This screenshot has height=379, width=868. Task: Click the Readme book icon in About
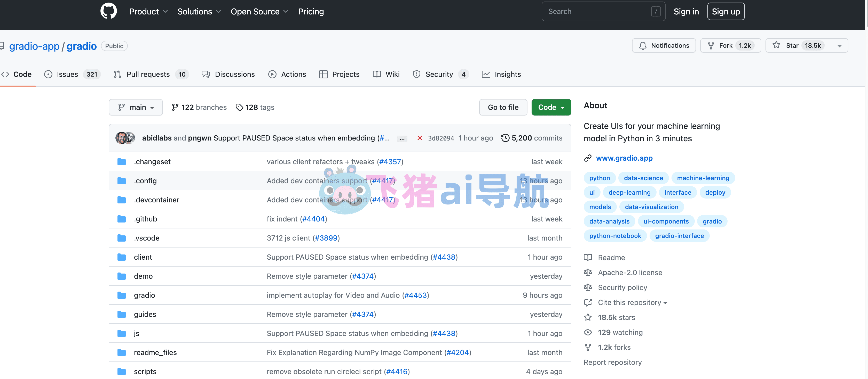(588, 258)
